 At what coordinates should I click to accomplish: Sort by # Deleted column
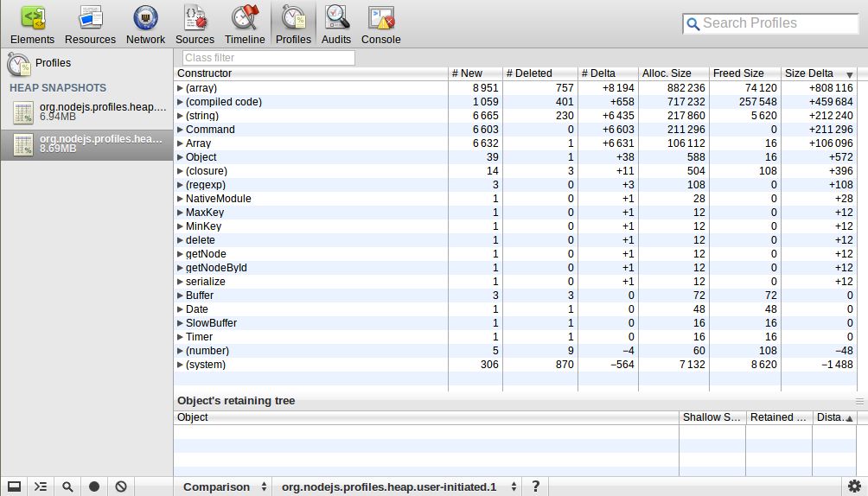tap(540, 73)
